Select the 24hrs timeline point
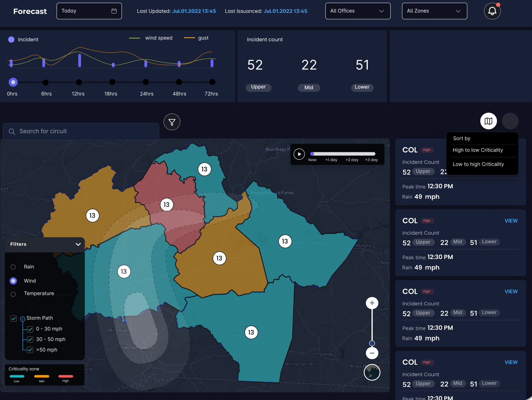Screen dimensions: 532x400 [146, 82]
